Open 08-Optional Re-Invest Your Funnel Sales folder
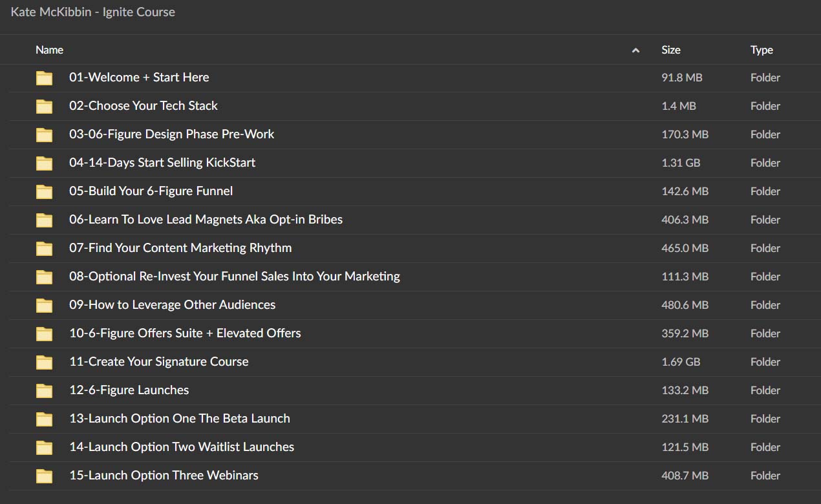This screenshot has width=821, height=504. 235,276
